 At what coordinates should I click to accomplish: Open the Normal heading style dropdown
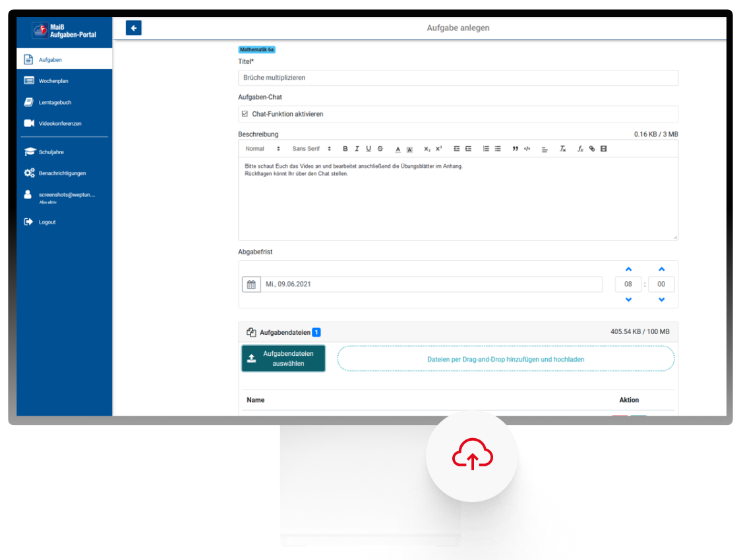262,149
